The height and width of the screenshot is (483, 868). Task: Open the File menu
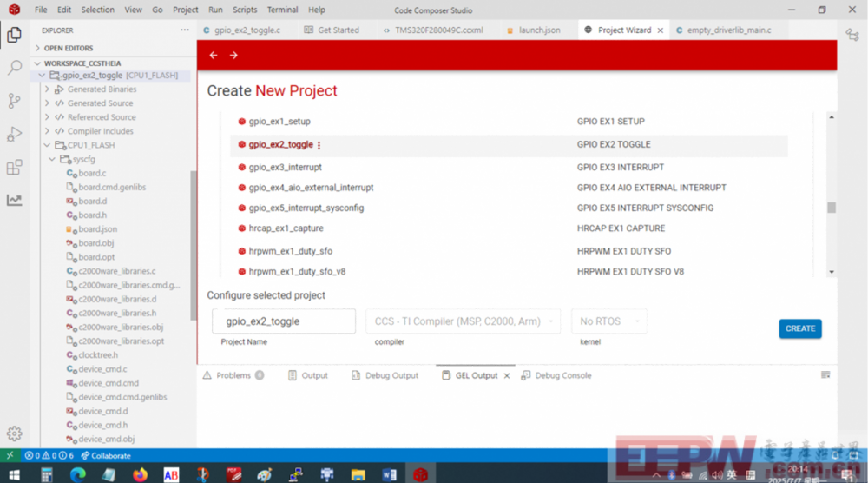(41, 10)
